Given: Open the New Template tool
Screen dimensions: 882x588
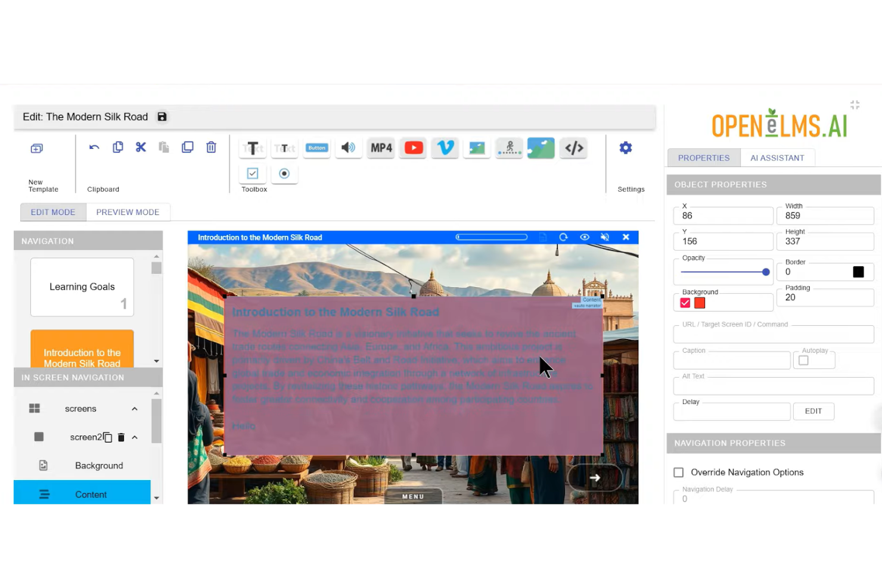Looking at the screenshot, I should pos(36,148).
